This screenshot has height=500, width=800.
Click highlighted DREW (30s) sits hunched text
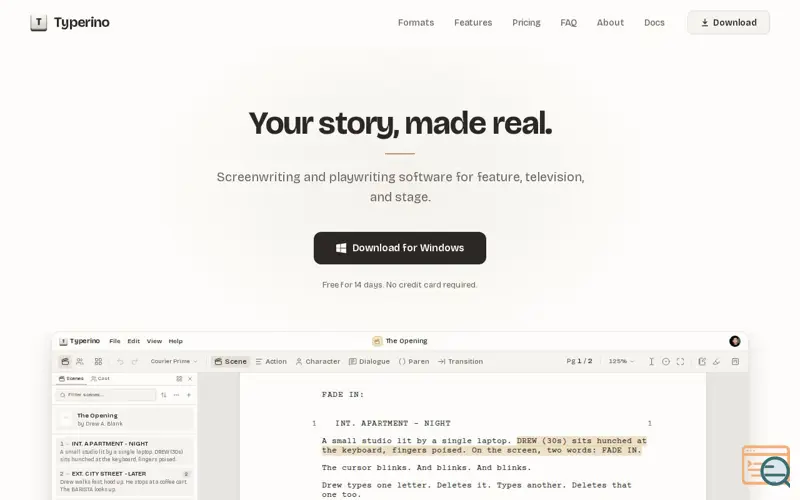click(582, 440)
